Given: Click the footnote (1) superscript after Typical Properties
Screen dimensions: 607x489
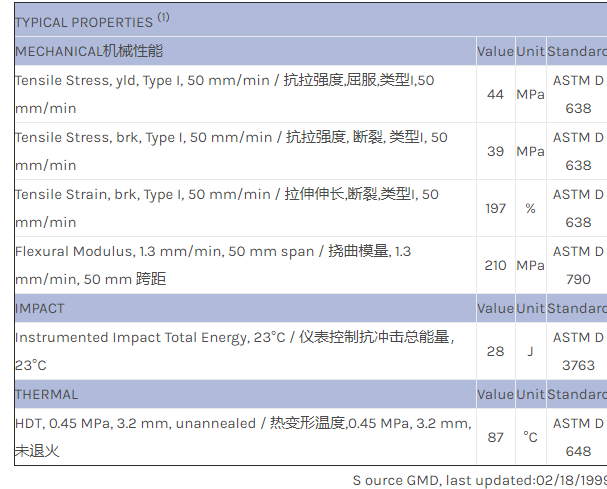Looking at the screenshot, I should click(x=163, y=17).
